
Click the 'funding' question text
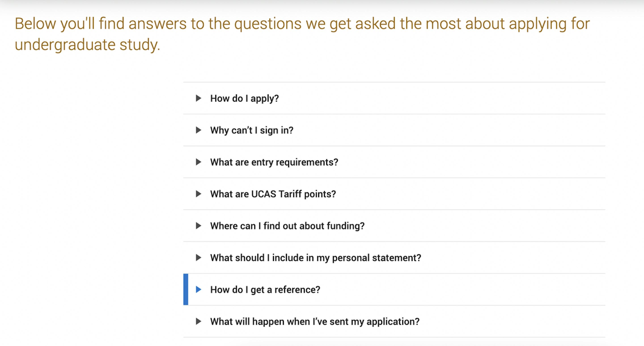click(x=288, y=226)
